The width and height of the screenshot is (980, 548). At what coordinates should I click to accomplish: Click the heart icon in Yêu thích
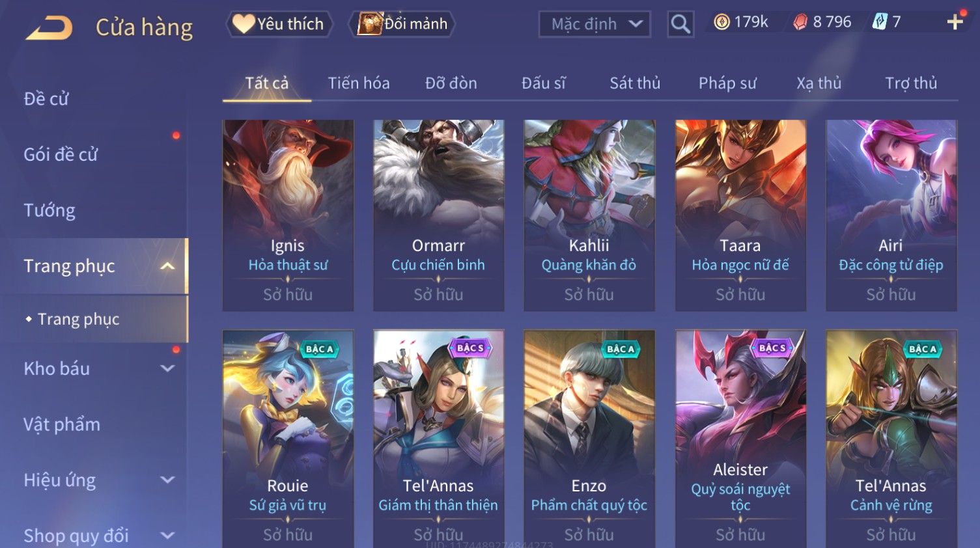point(244,24)
